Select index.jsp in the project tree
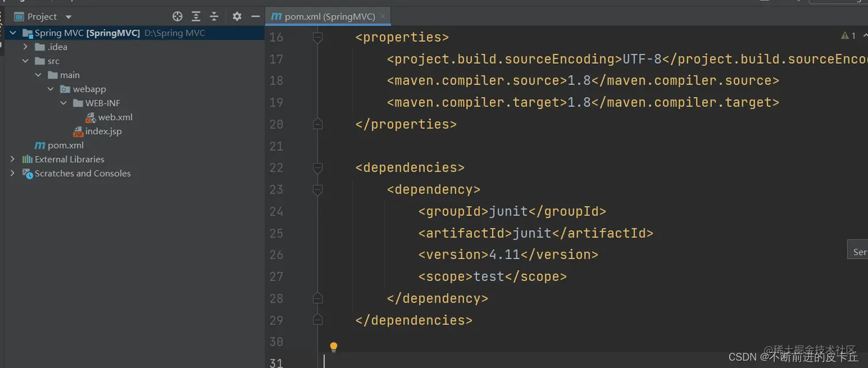Viewport: 868px width, 368px height. coord(103,131)
